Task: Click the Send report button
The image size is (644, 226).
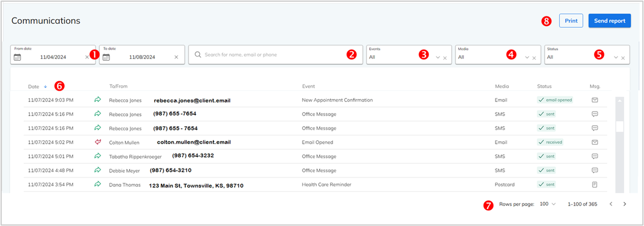Action: [x=610, y=21]
